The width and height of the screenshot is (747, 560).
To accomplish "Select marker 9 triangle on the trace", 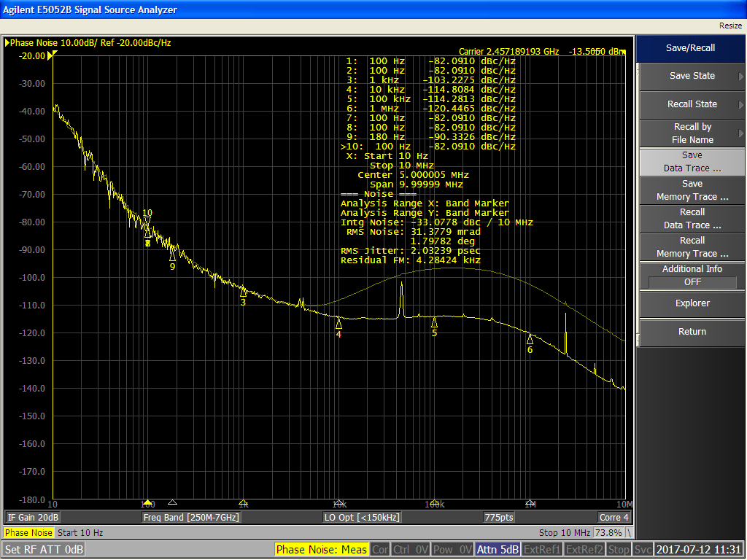I will tap(172, 256).
